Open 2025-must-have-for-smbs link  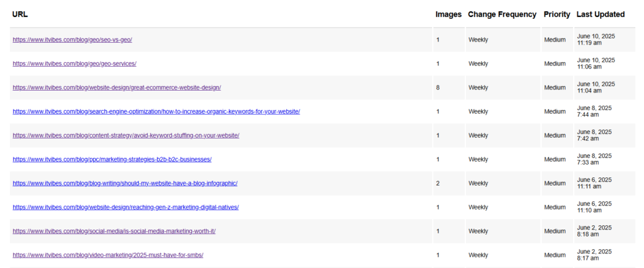pyautogui.click(x=108, y=255)
